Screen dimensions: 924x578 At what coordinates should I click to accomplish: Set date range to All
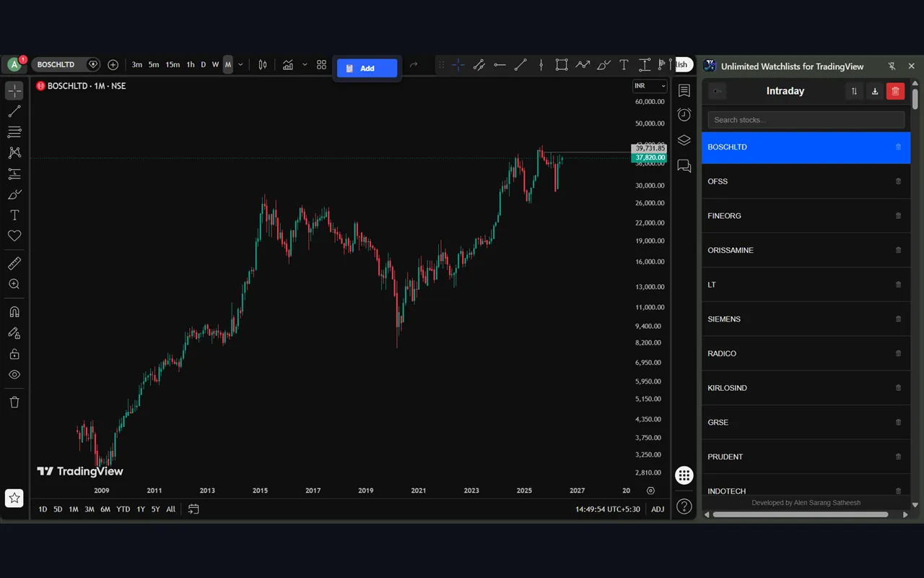(x=170, y=509)
